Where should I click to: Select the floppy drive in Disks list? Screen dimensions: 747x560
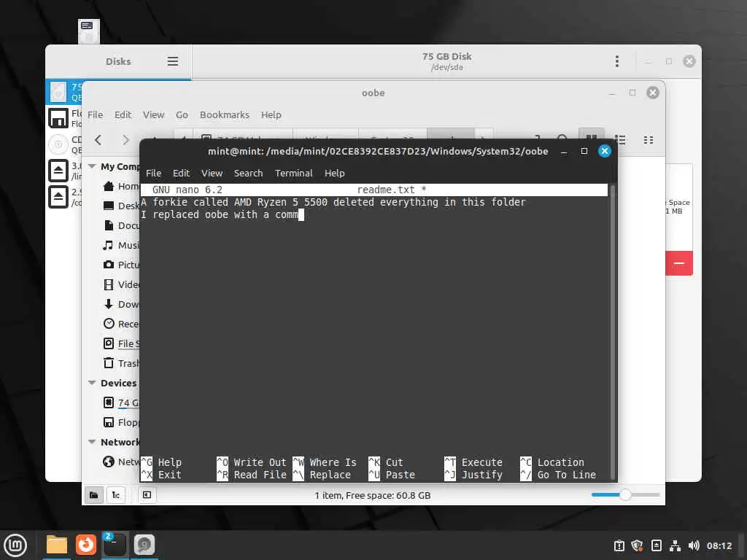click(64, 118)
